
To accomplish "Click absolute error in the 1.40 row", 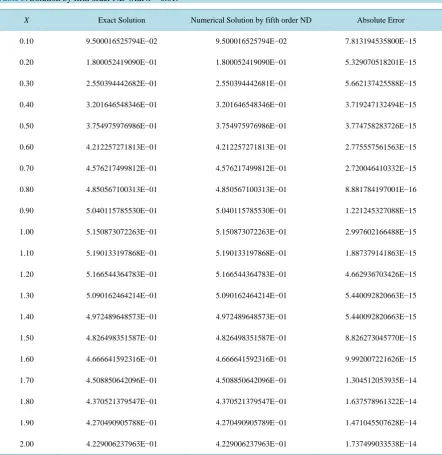I will click(381, 317).
